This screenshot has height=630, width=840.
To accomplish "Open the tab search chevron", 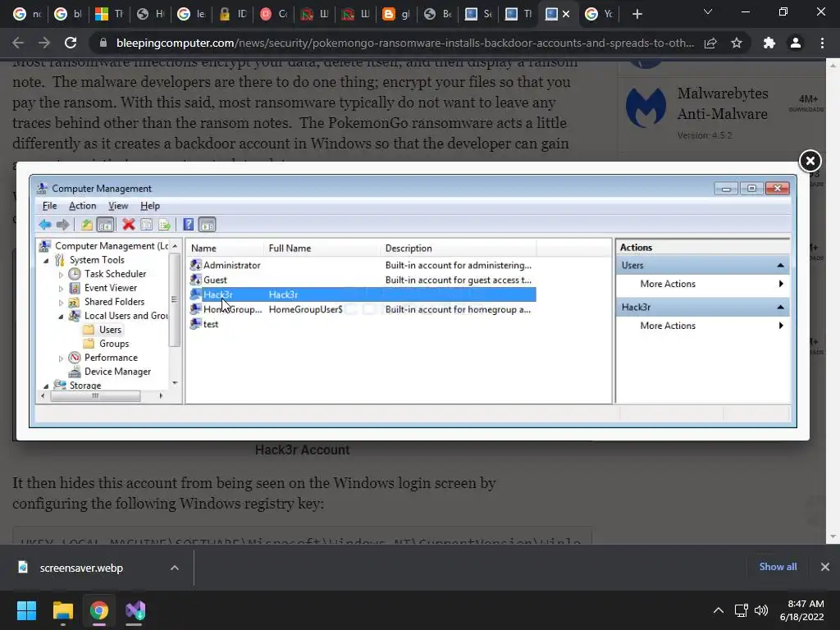I will pos(708,11).
